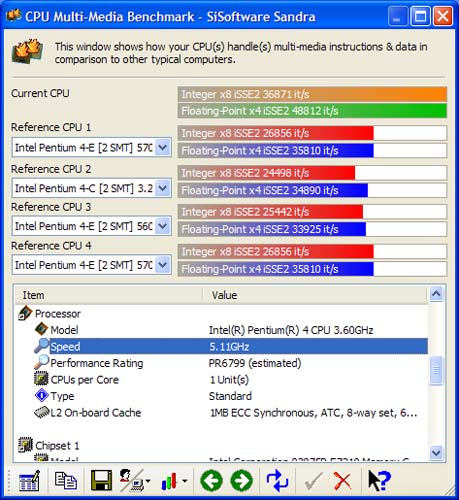The image size is (459, 500).
Task: Click the Standard type value
Action: point(230,396)
